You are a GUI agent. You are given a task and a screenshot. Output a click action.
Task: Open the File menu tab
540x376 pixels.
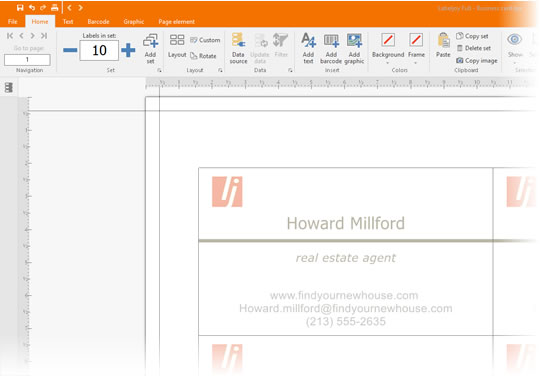point(13,22)
